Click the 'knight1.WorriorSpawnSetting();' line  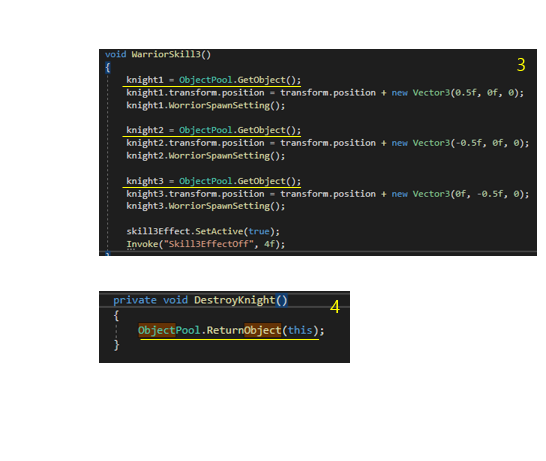205,106
